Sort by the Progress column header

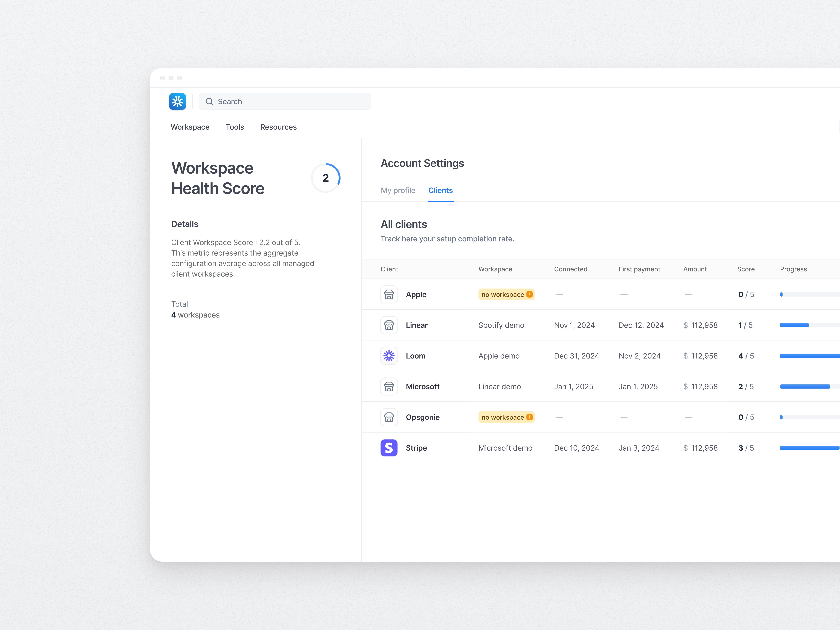point(793,269)
